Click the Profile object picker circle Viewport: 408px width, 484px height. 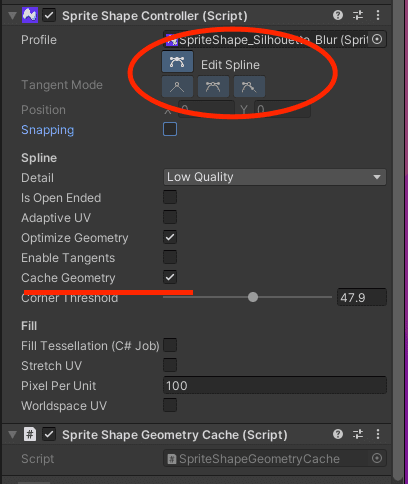coord(377,39)
